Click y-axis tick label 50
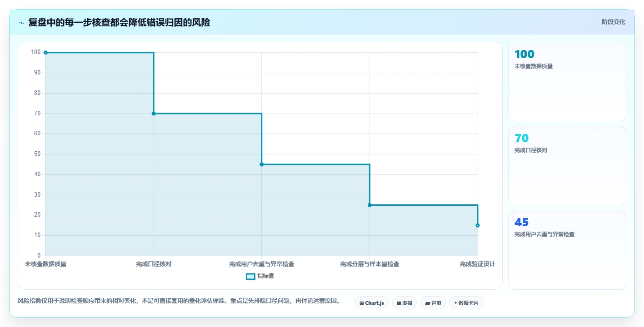 coord(37,154)
